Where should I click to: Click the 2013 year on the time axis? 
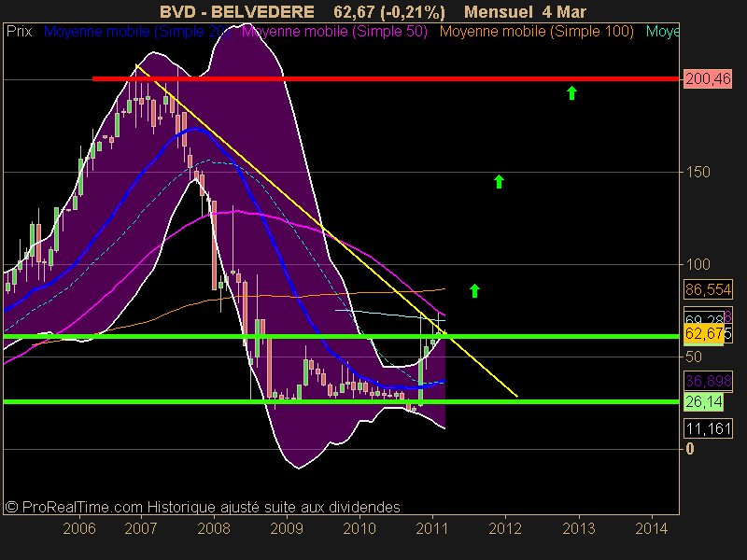pyautogui.click(x=579, y=528)
